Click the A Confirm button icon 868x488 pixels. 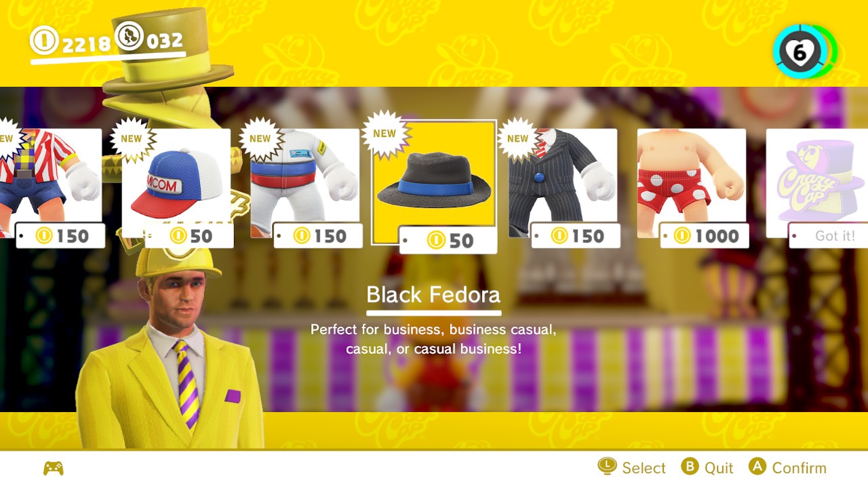(x=757, y=466)
